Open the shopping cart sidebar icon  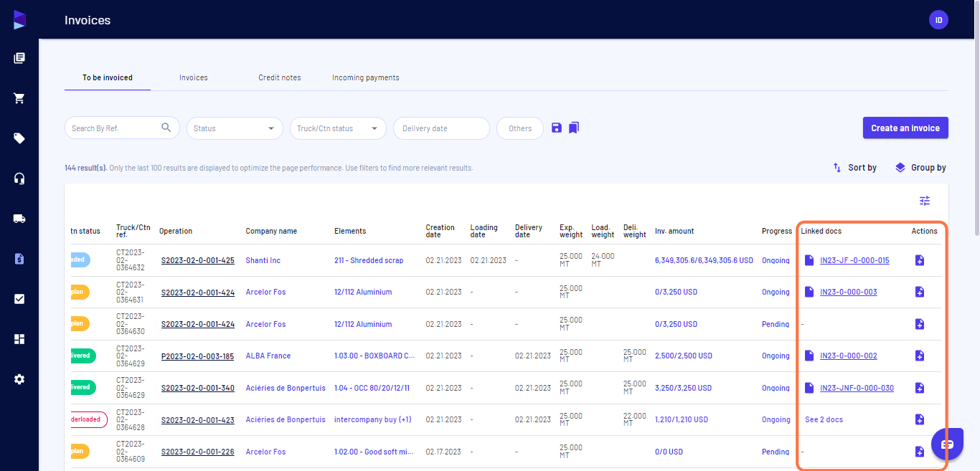[x=19, y=98]
